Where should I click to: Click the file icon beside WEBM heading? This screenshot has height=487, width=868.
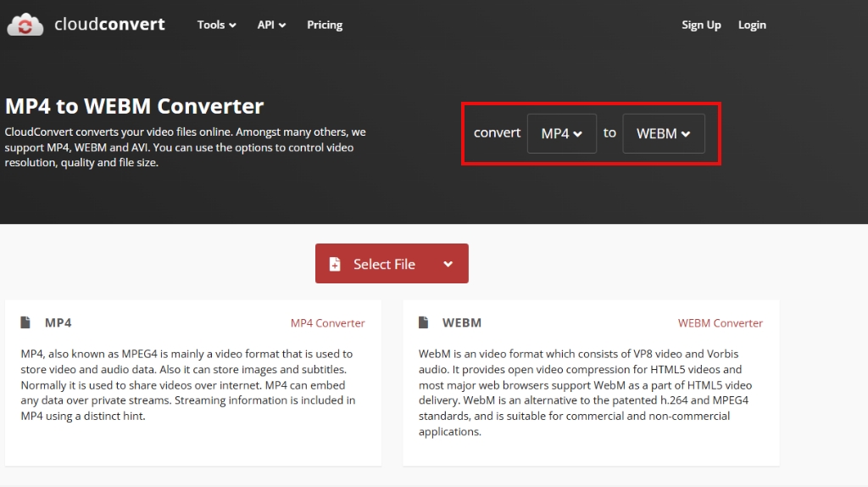(423, 322)
